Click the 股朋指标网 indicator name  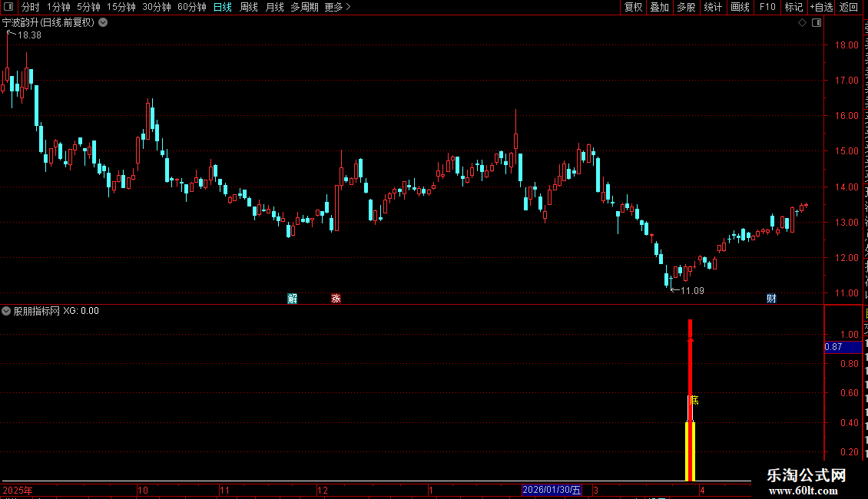click(x=37, y=311)
